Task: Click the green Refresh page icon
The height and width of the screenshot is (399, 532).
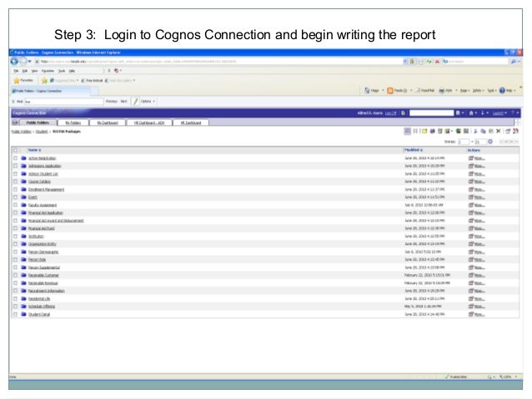Action: (429, 62)
